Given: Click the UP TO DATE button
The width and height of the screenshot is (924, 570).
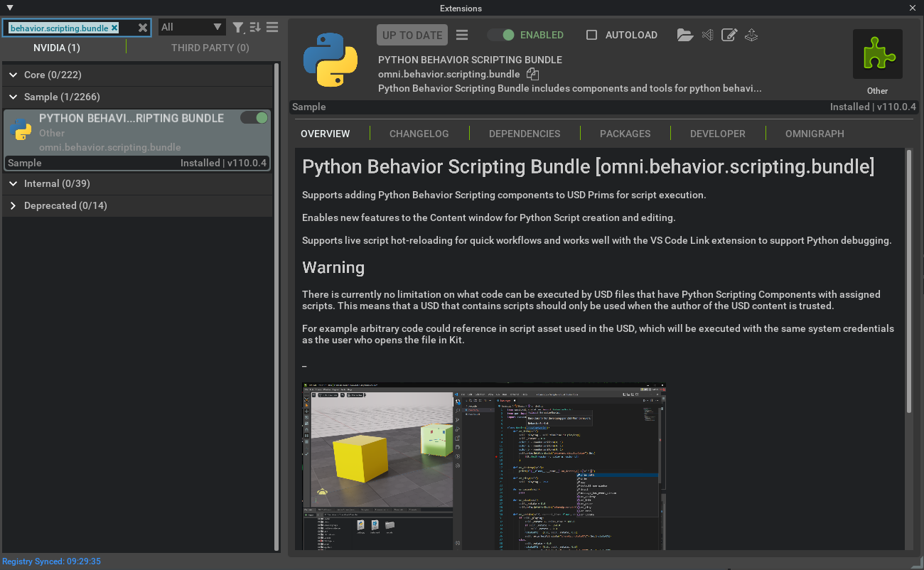Looking at the screenshot, I should tap(412, 34).
